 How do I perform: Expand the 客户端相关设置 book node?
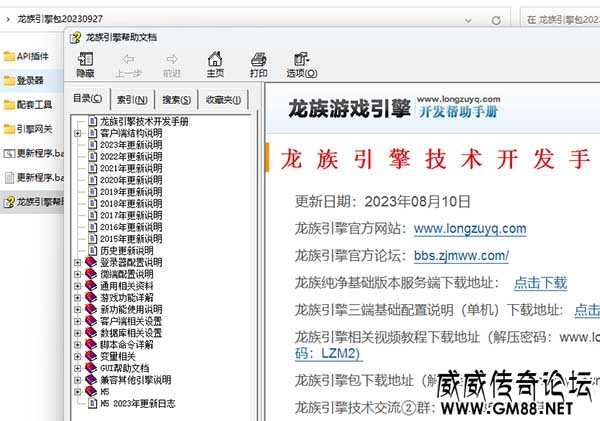click(x=78, y=321)
